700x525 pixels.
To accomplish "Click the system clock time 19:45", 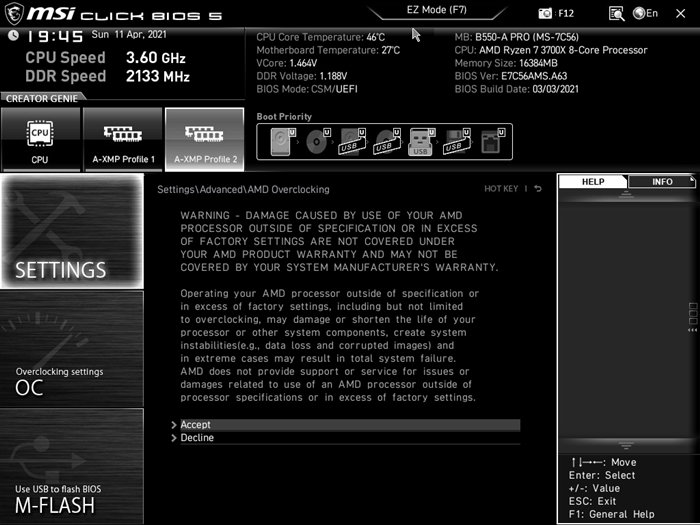I will [55, 37].
